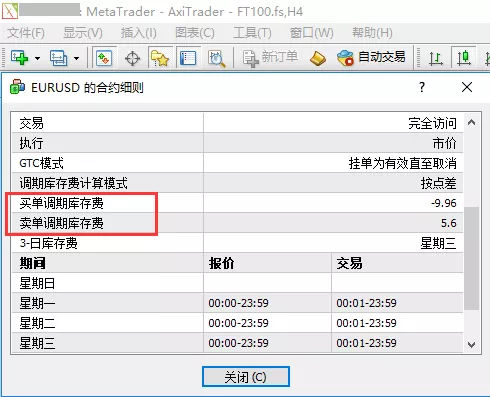Switch to bar chart icon
490x397 pixels.
click(x=435, y=58)
